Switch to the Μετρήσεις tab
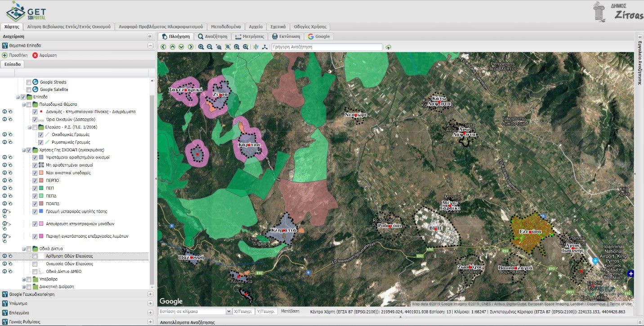644x326 pixels. pos(250,36)
